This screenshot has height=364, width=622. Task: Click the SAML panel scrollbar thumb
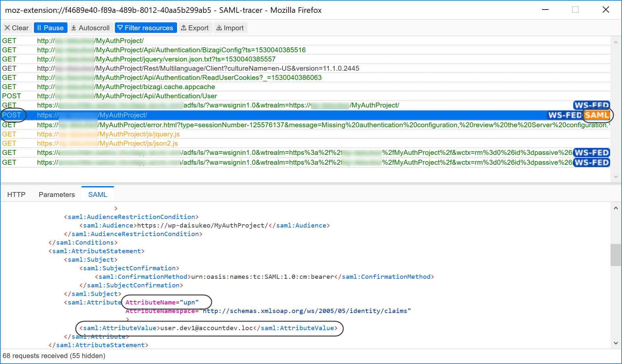pyautogui.click(x=616, y=255)
